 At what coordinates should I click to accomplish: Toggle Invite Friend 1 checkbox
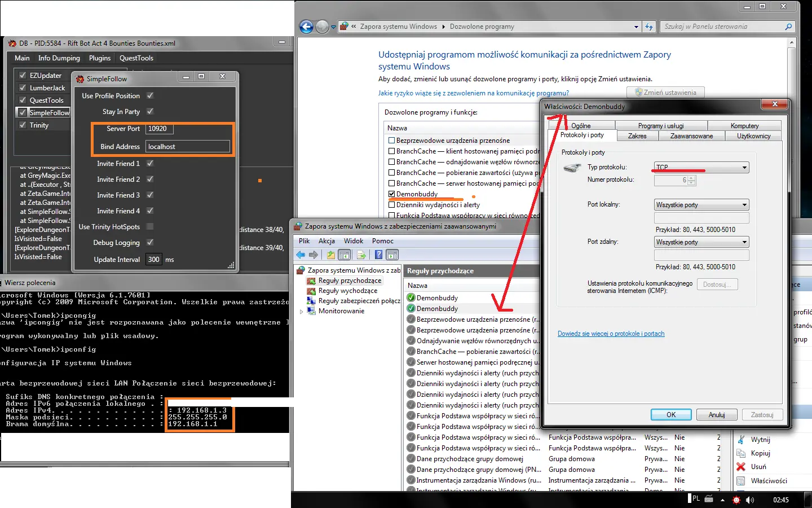(x=150, y=163)
